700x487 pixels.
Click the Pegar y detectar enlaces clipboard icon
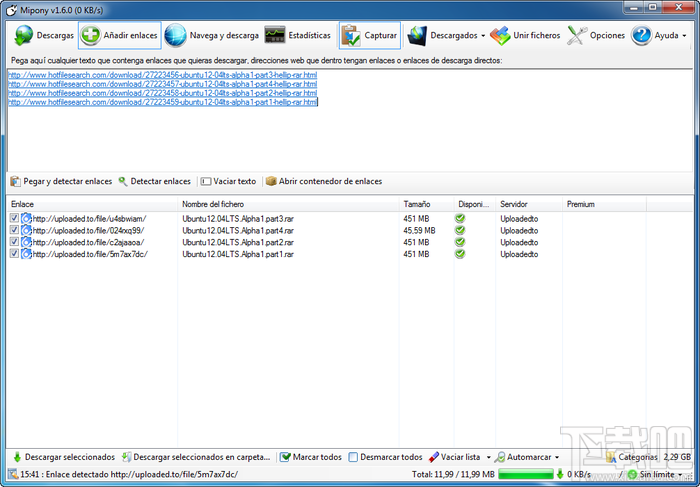pos(16,181)
